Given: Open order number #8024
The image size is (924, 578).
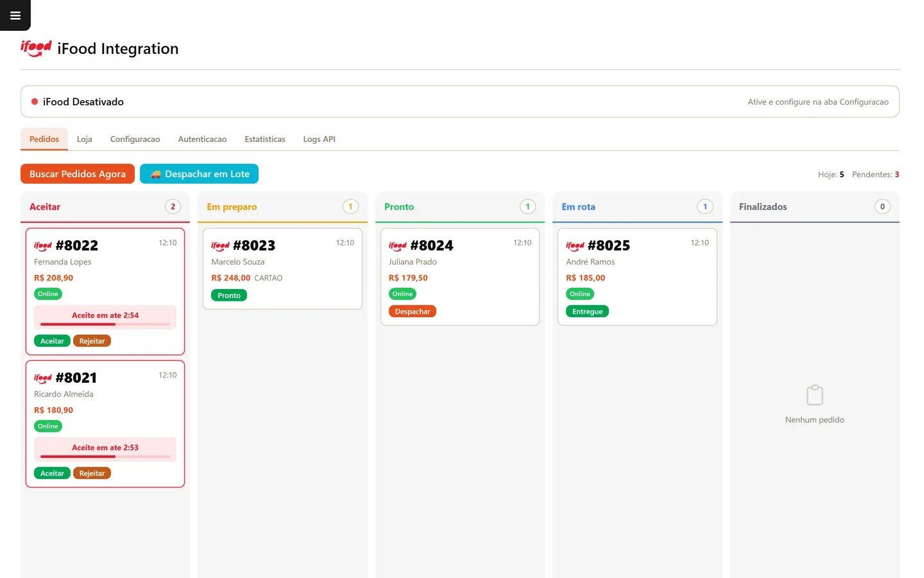Looking at the screenshot, I should [x=432, y=246].
